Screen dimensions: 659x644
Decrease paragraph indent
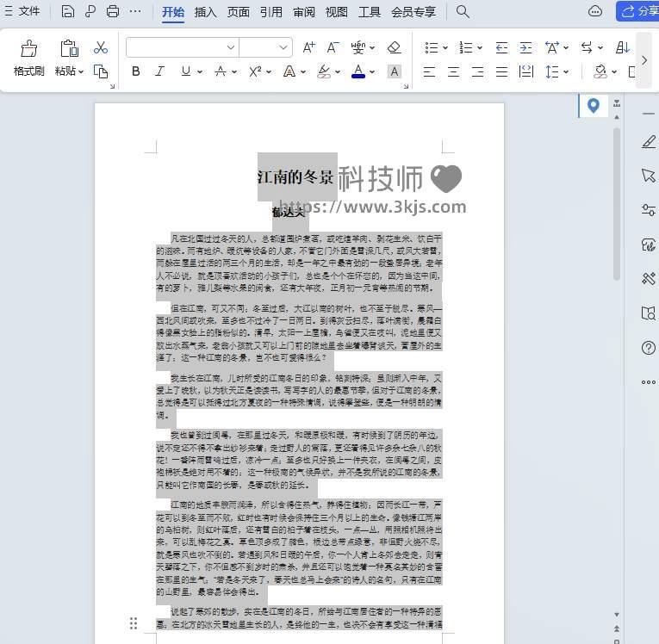(x=501, y=47)
